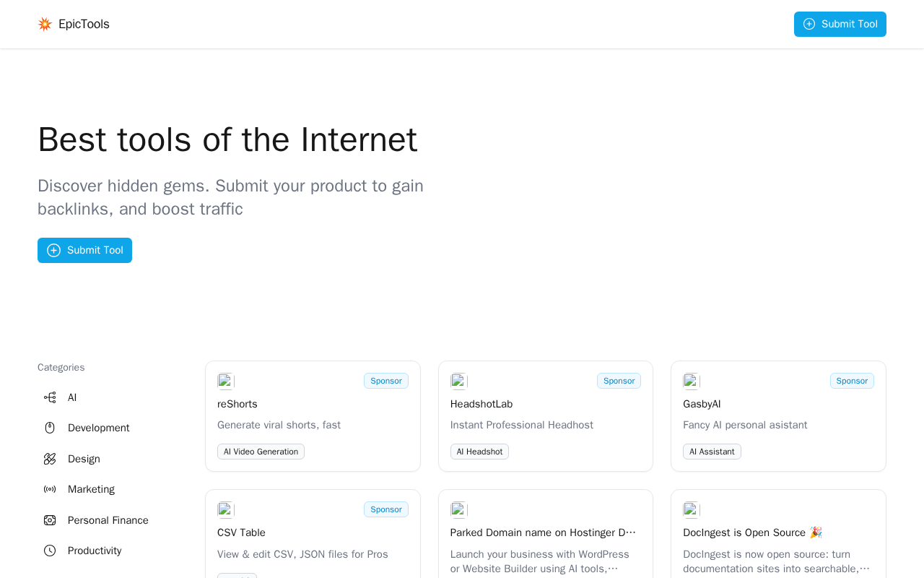Open DocIngest is Open Source title
The width and height of the screenshot is (924, 578).
coord(752,532)
